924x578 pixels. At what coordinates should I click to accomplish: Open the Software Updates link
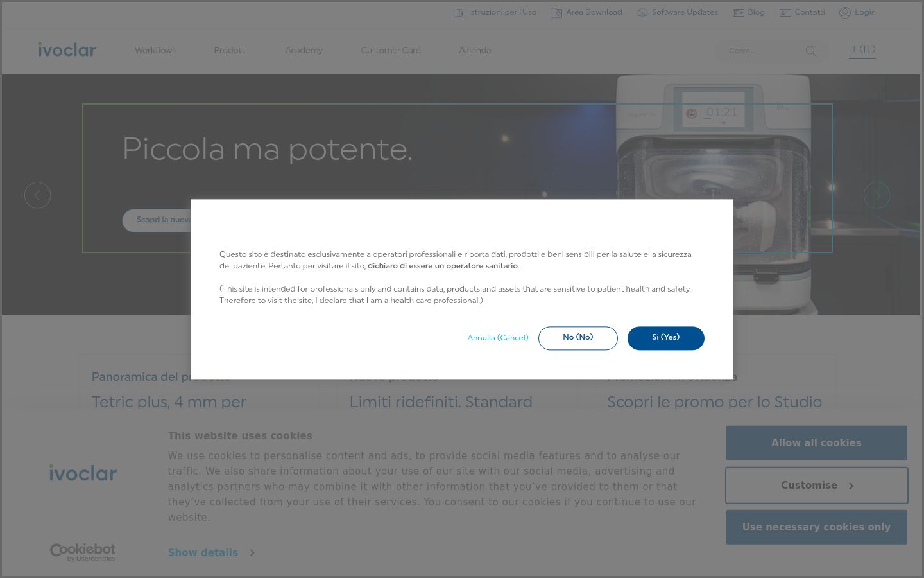[x=685, y=12]
